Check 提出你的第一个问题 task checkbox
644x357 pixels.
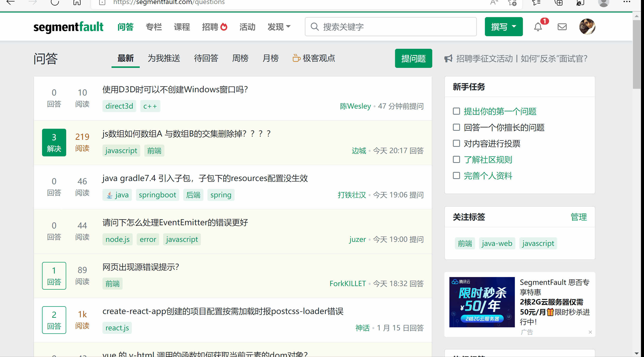(456, 111)
